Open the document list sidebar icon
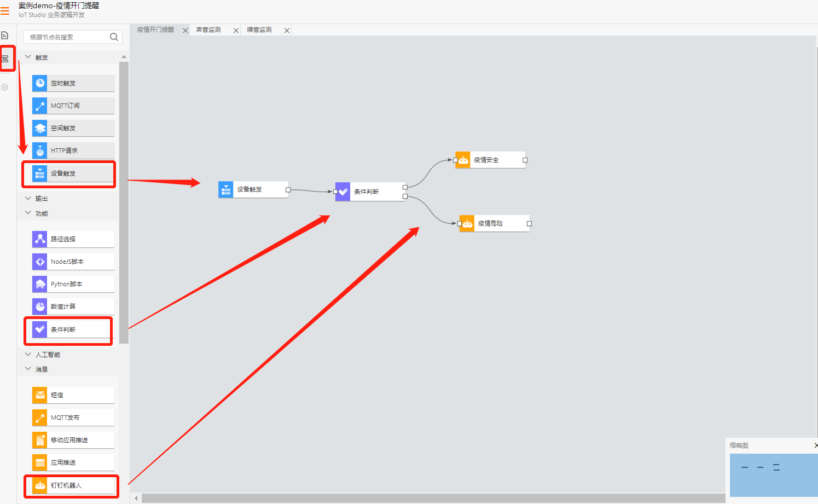Image resolution: width=818 pixels, height=504 pixels. coord(5,36)
